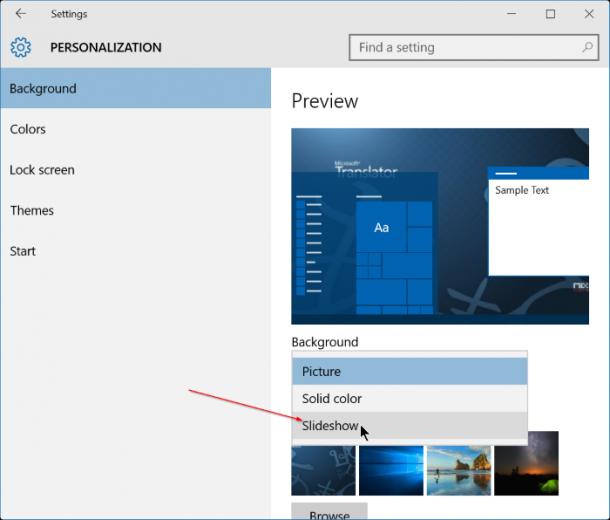Pick the Windows 10 logo wallpaper thumbnail
The image size is (610, 520).
click(x=391, y=470)
